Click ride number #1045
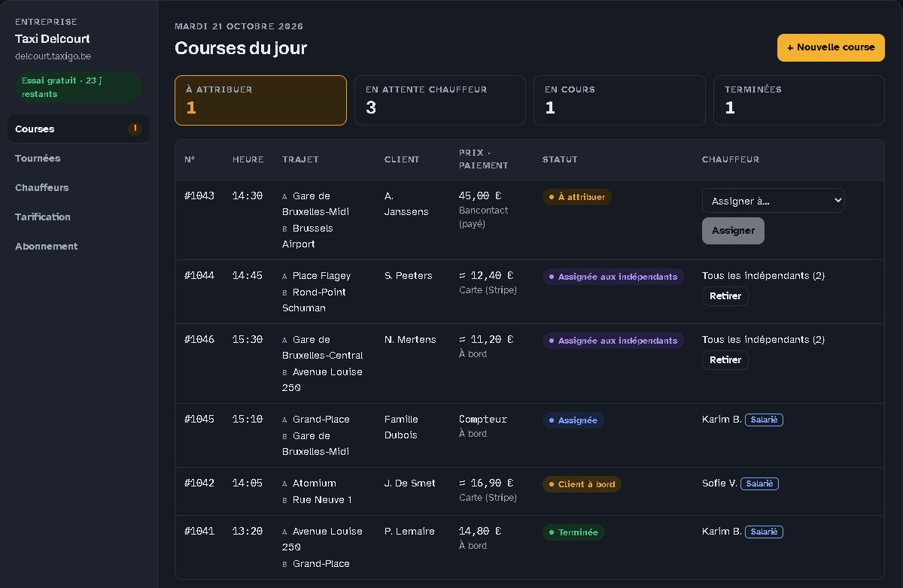The width and height of the screenshot is (903, 588). coord(199,419)
